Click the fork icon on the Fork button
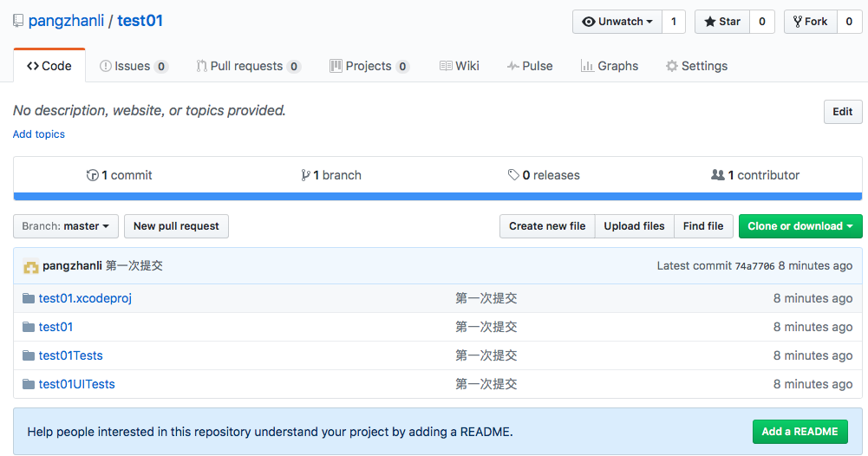Image resolution: width=868 pixels, height=456 pixels. click(798, 22)
